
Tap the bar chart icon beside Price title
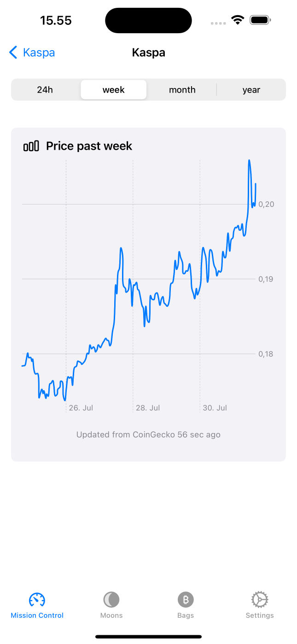31,146
